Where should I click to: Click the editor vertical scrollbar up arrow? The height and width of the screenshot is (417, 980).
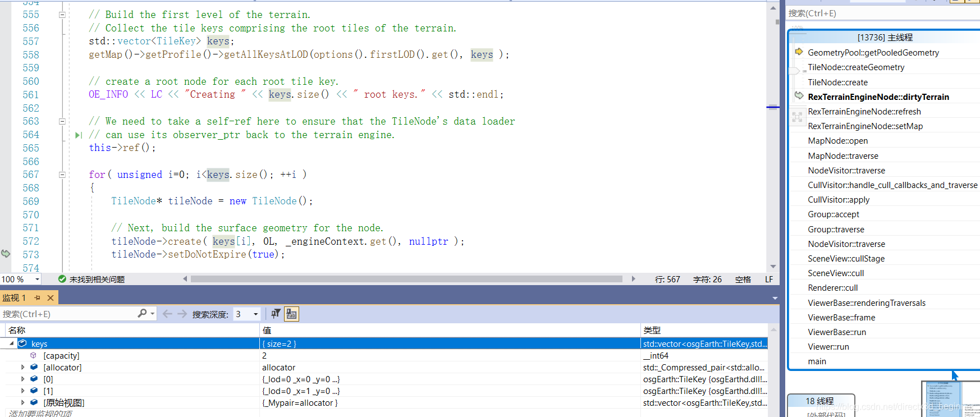[x=773, y=8]
